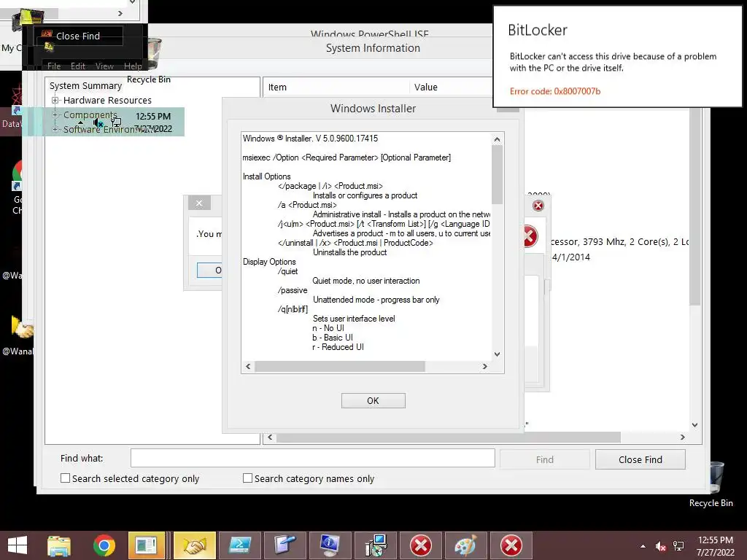
Task: Open Help menu in System Information
Action: pos(133,66)
